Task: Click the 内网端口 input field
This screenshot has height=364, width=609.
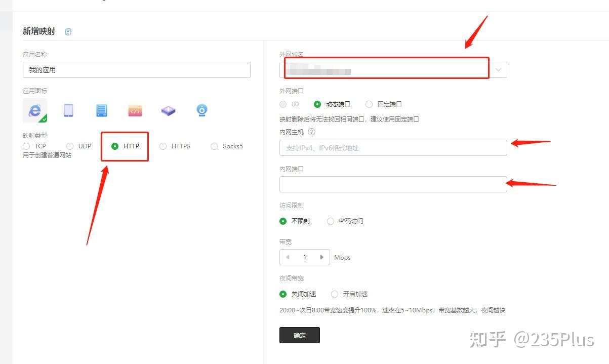Action: pos(393,184)
